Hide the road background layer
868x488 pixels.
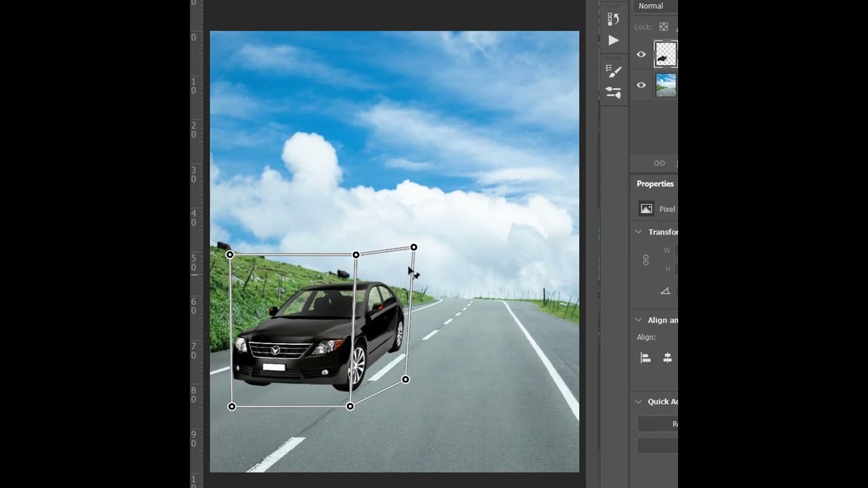(641, 85)
